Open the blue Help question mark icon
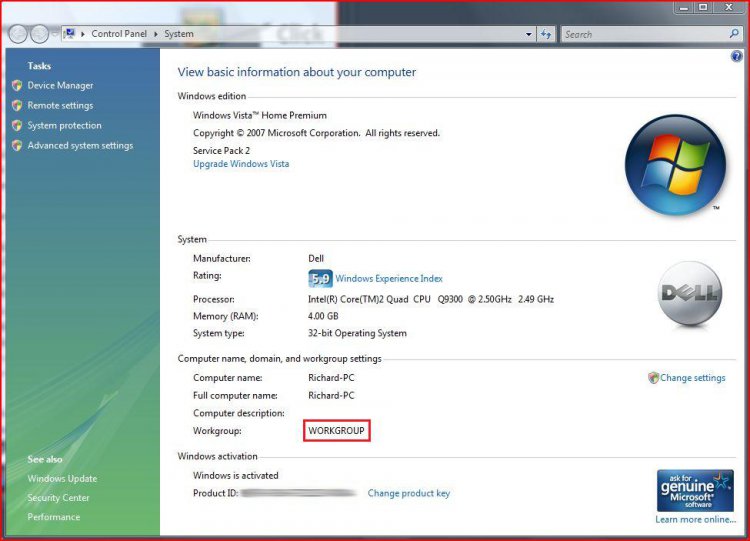Image resolution: width=750 pixels, height=541 pixels. click(x=736, y=56)
